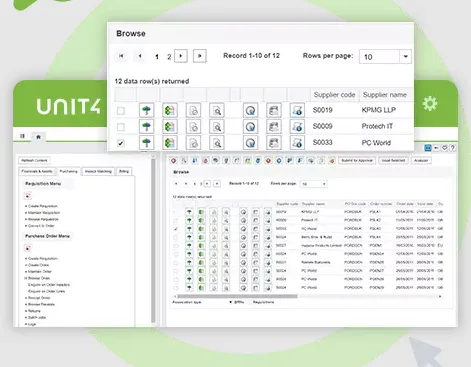The height and width of the screenshot is (367, 471).
Task: Click the umbrella icon in row S0019
Action: (146, 110)
